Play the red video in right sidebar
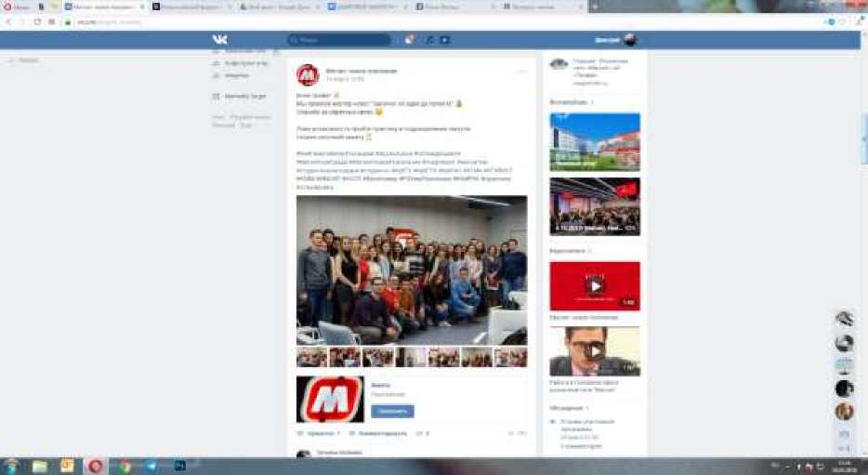 (x=595, y=286)
